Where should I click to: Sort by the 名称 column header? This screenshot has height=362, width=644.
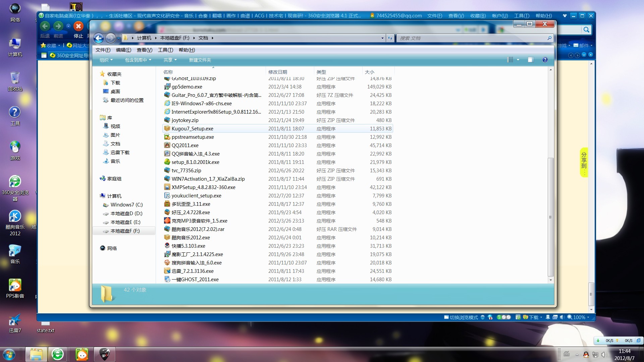tap(168, 72)
